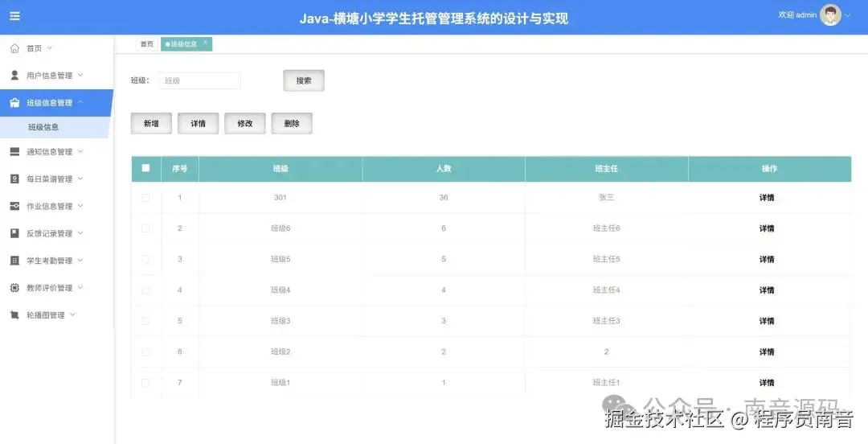Click the toolbar 详情 button

pos(199,124)
